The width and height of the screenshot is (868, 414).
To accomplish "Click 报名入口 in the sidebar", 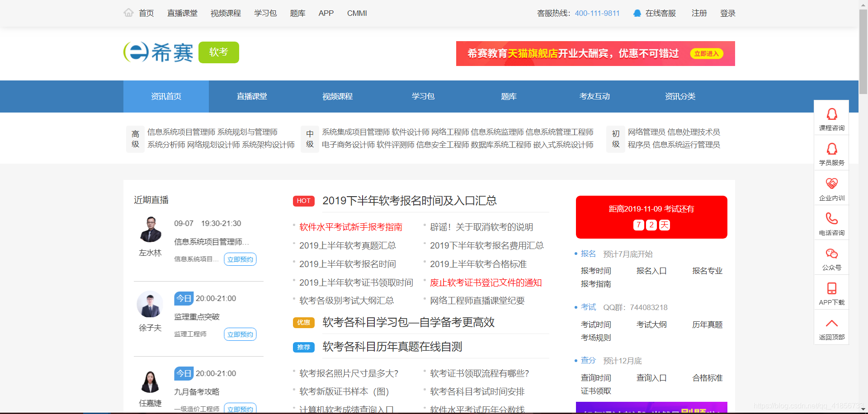I will pyautogui.click(x=651, y=271).
